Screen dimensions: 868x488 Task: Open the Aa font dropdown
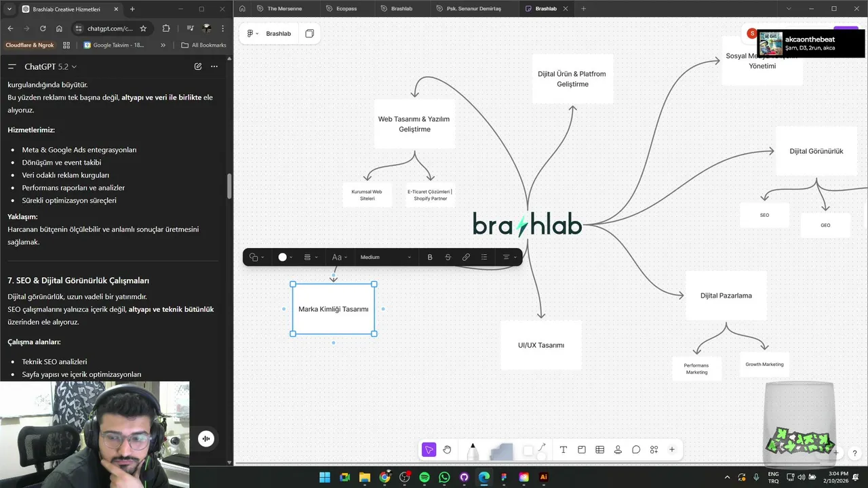(339, 257)
